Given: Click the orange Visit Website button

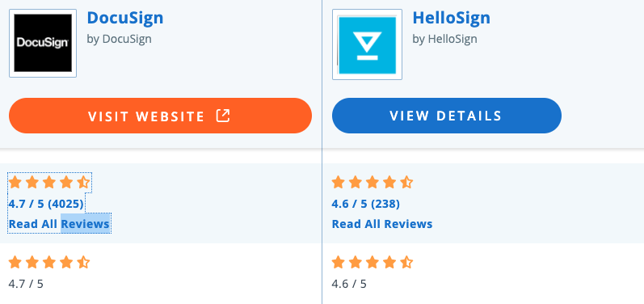Looking at the screenshot, I should [160, 116].
